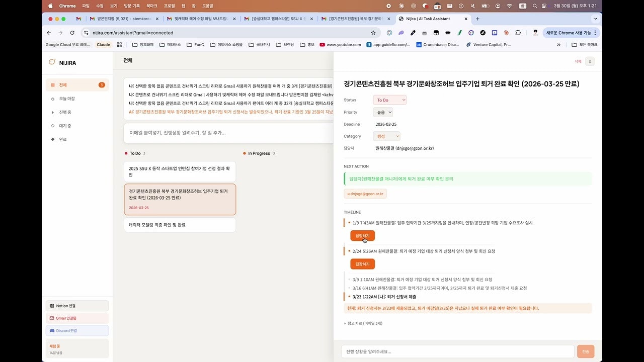Open the 완료 sidebar item
Viewport: 644px width, 362px height.
click(x=77, y=139)
